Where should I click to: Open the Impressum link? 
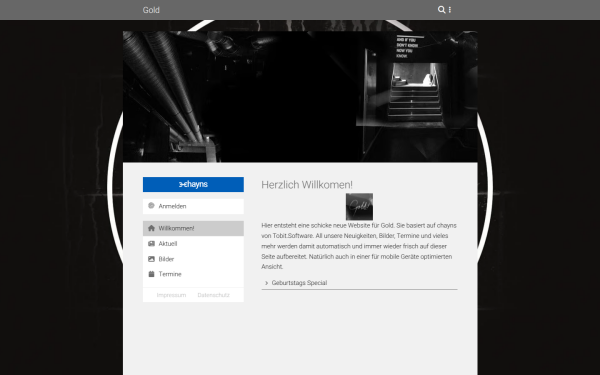point(171,295)
